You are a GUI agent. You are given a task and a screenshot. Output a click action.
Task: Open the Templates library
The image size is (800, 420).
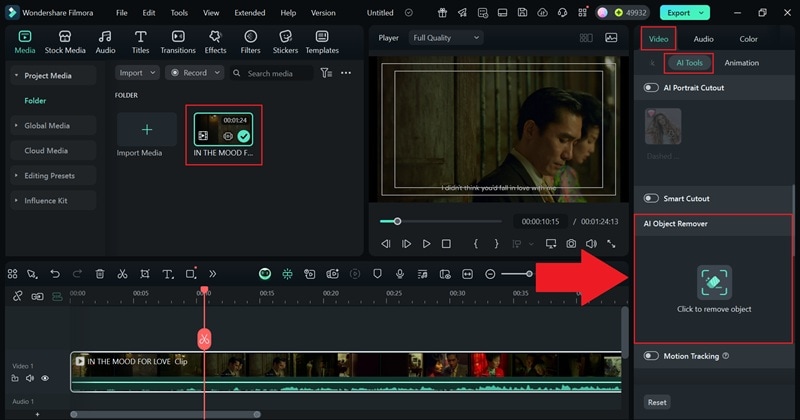pos(322,42)
